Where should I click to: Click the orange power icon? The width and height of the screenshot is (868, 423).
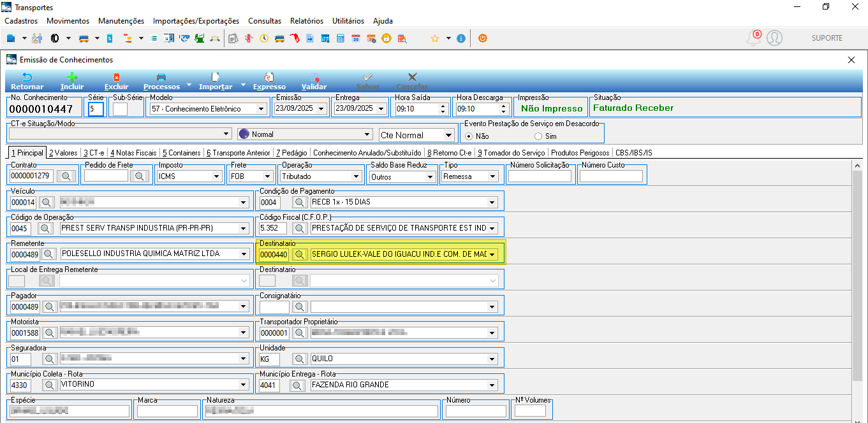483,38
